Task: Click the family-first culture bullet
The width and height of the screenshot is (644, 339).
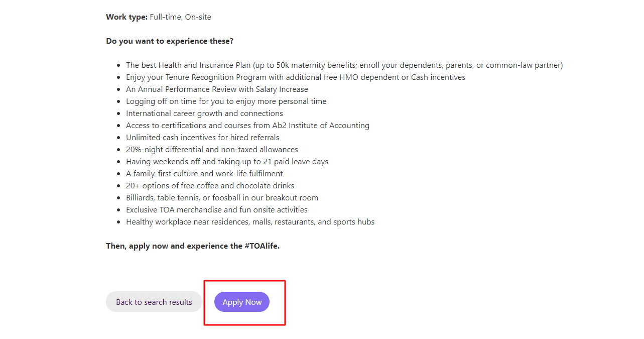Action: tap(204, 173)
